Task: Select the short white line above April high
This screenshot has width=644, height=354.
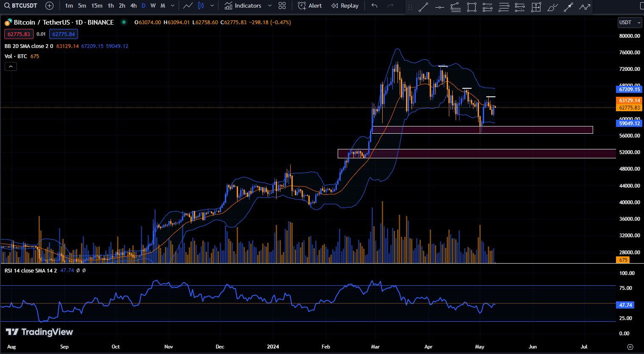Action: (x=443, y=66)
